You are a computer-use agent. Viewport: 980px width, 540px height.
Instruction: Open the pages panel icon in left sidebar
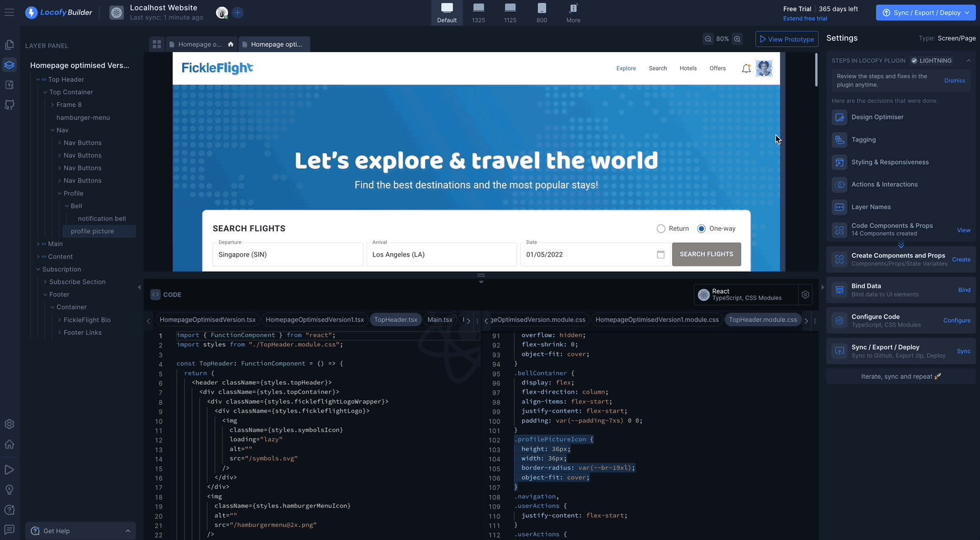click(9, 45)
